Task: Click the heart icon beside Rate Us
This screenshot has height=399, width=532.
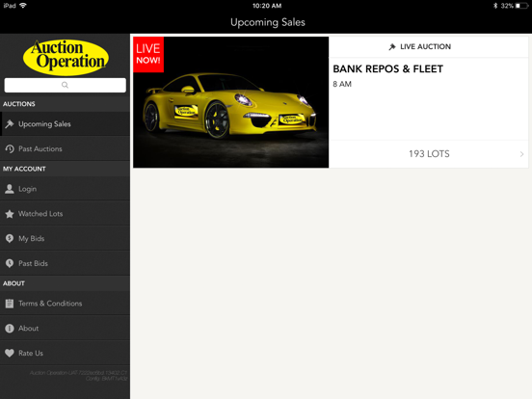Action: point(10,353)
